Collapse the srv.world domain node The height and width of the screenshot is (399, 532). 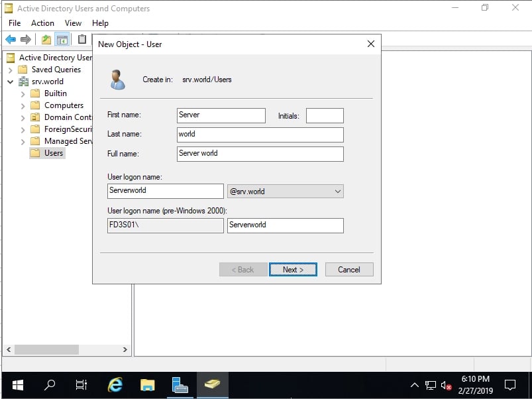pyautogui.click(x=11, y=82)
